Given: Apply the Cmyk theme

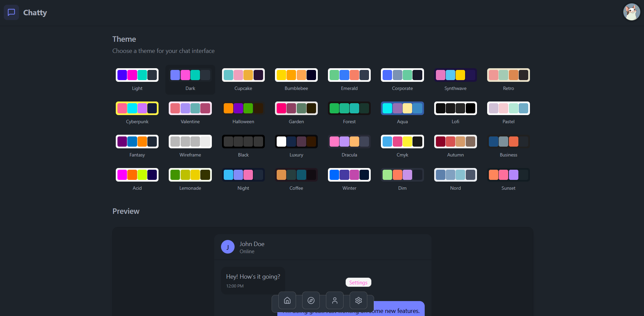Looking at the screenshot, I should [x=402, y=146].
